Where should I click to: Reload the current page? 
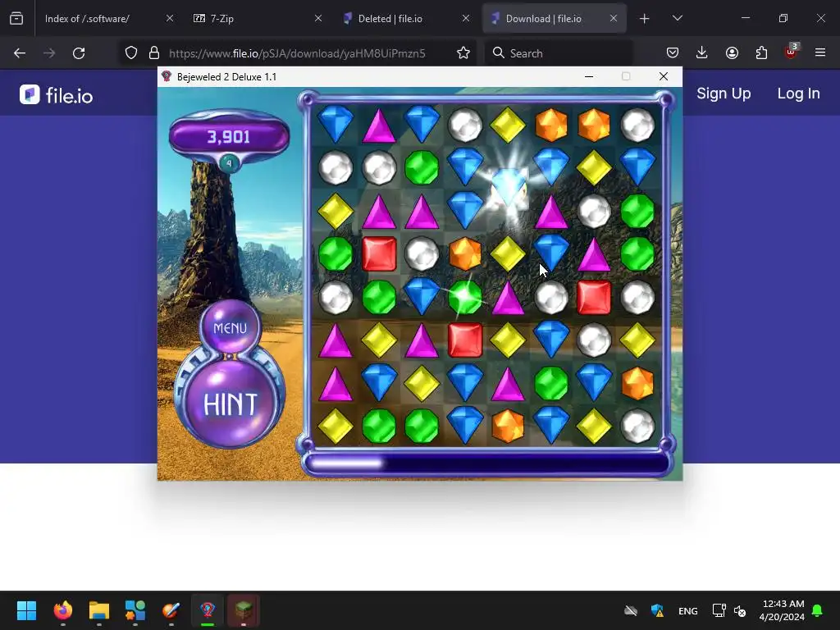79,53
